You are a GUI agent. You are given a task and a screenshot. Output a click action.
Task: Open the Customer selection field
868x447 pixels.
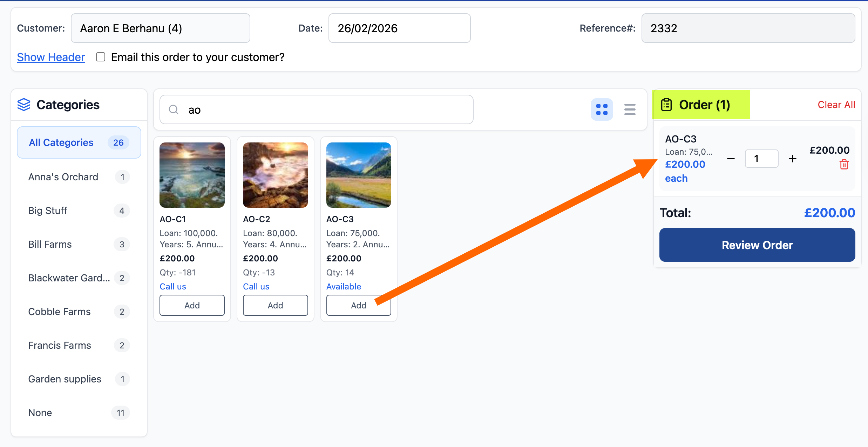160,28
